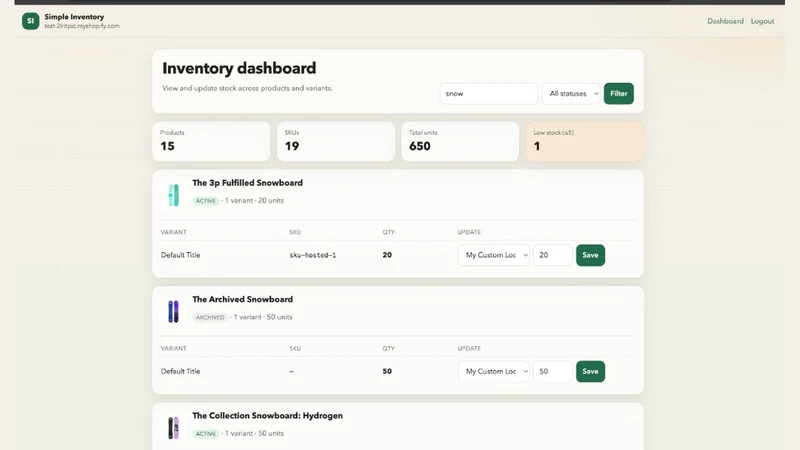800x450 pixels.
Task: Open the All statuses dropdown
Action: [571, 93]
